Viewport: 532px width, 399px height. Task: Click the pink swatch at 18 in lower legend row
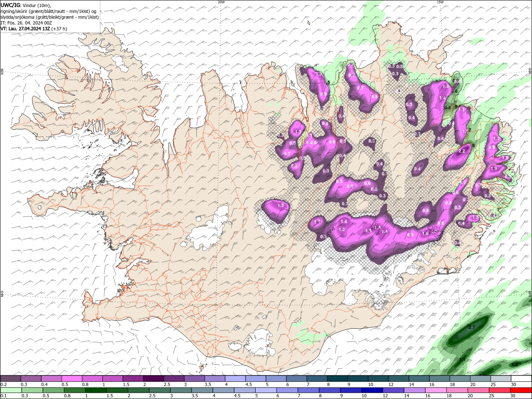point(457,390)
